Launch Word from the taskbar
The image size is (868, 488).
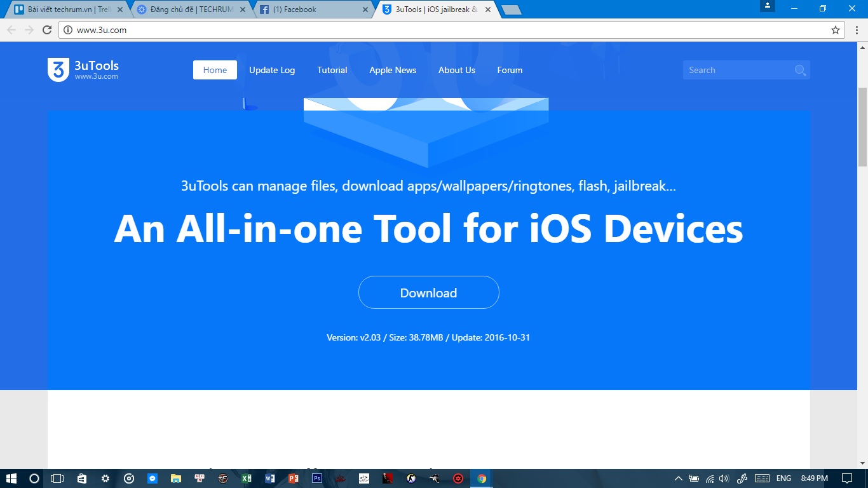(270, 478)
